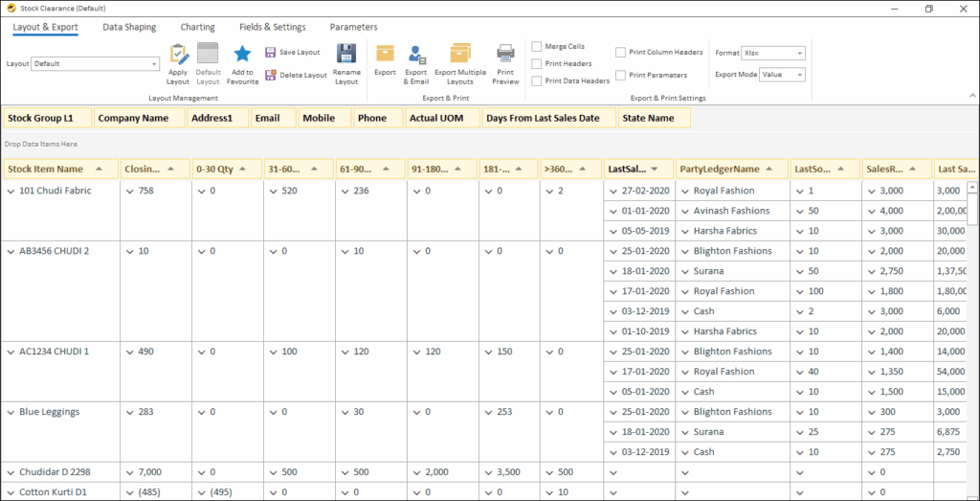
Task: Expand the Export Mode dropdown
Action: [x=799, y=75]
